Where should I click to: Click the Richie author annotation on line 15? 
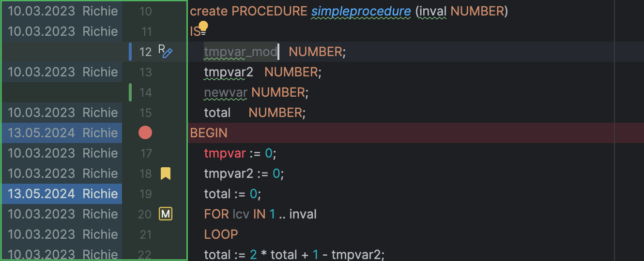point(100,113)
